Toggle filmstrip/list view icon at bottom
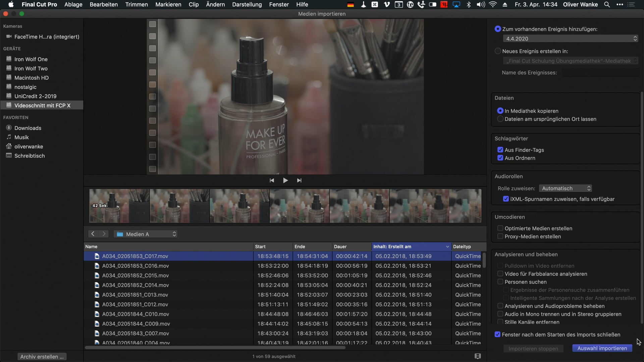 (x=478, y=356)
